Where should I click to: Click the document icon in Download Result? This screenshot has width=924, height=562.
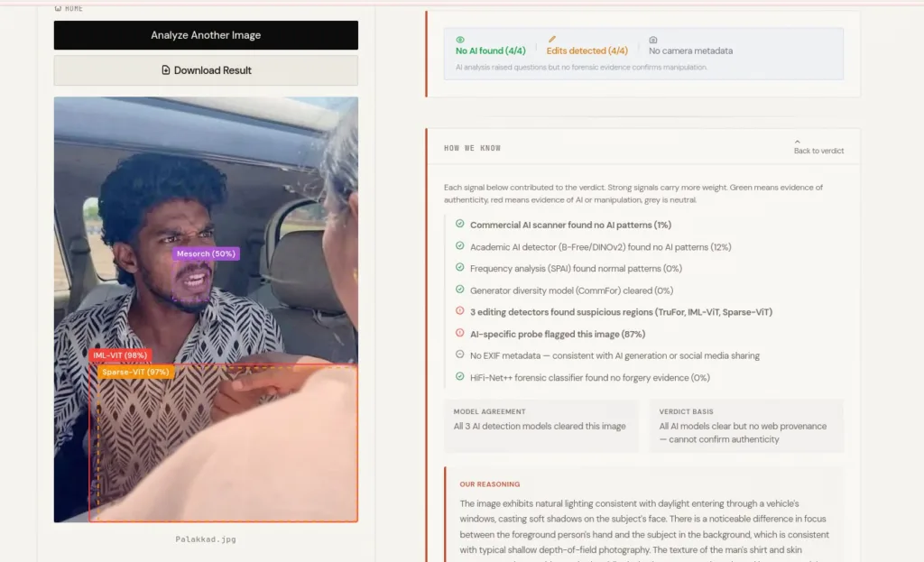[166, 70]
